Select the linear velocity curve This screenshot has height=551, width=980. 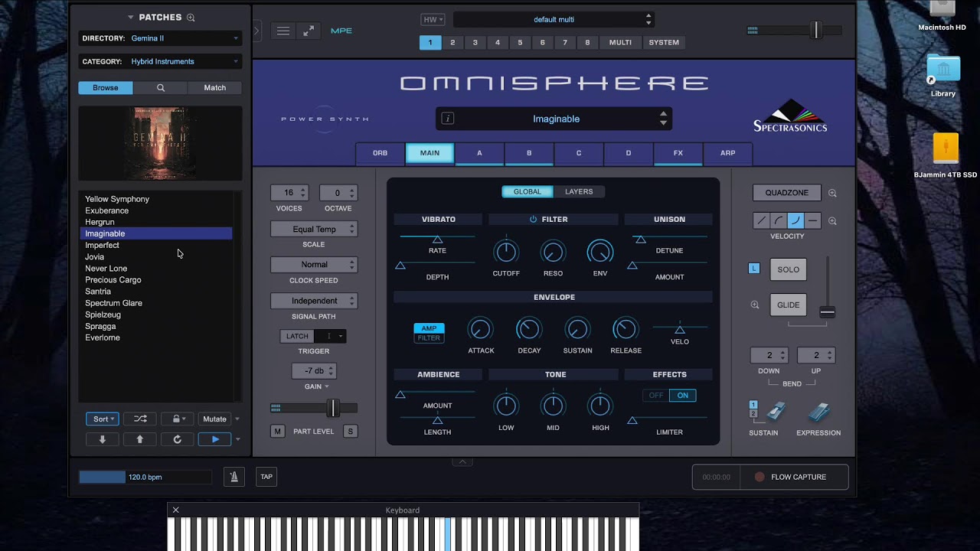click(761, 220)
